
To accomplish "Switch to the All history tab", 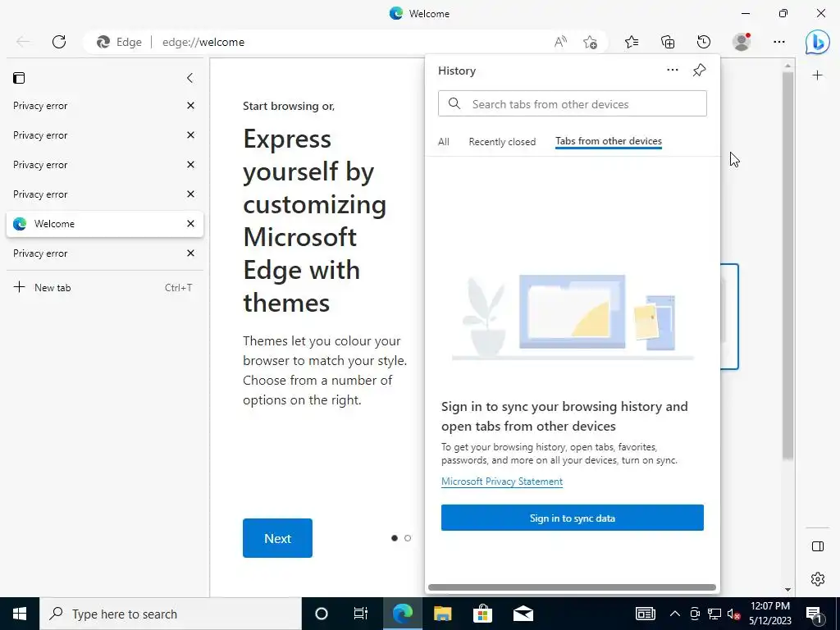I will pos(444,141).
